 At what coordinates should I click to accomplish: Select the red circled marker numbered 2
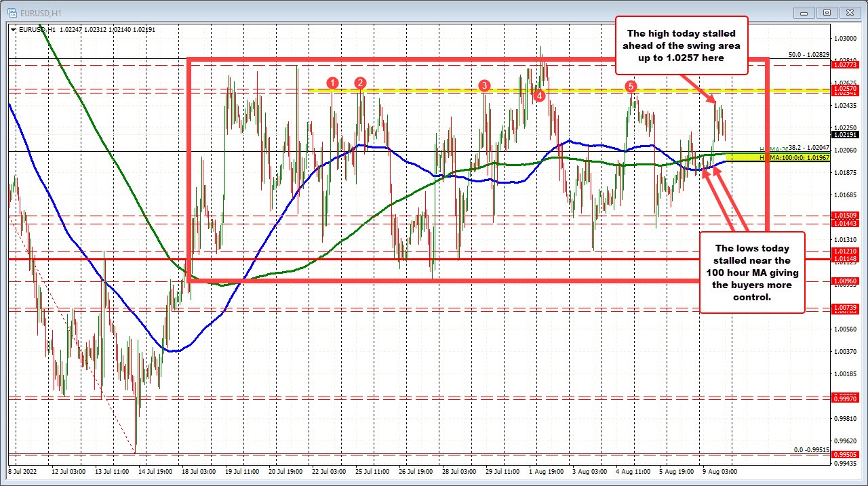[359, 83]
